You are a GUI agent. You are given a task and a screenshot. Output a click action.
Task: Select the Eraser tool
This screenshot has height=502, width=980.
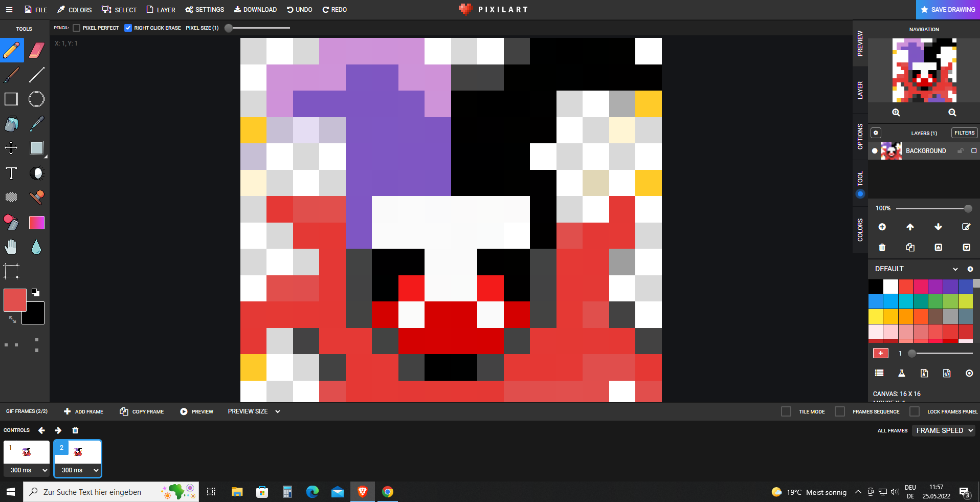click(x=37, y=50)
